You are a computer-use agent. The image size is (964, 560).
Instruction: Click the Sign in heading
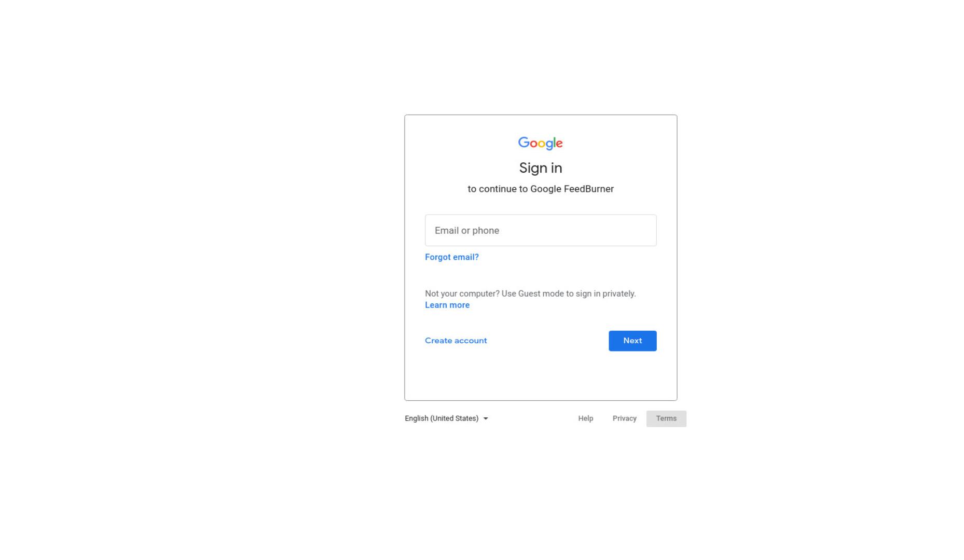[x=540, y=168]
